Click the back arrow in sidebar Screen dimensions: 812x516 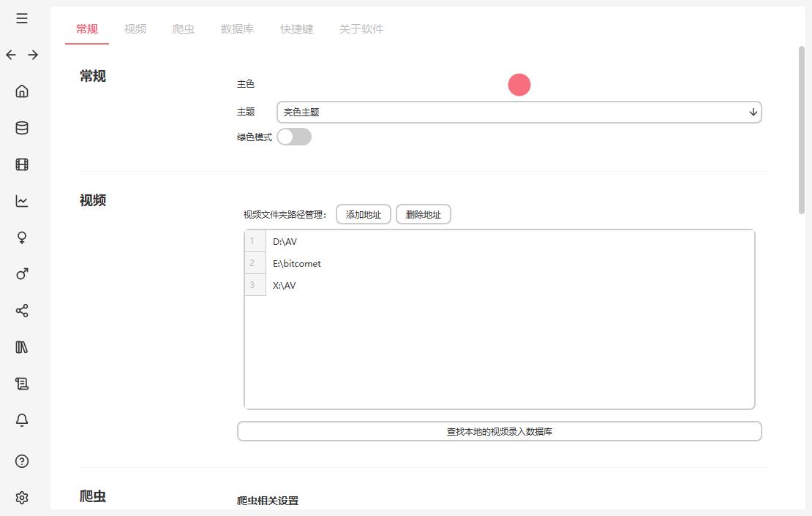coord(11,55)
